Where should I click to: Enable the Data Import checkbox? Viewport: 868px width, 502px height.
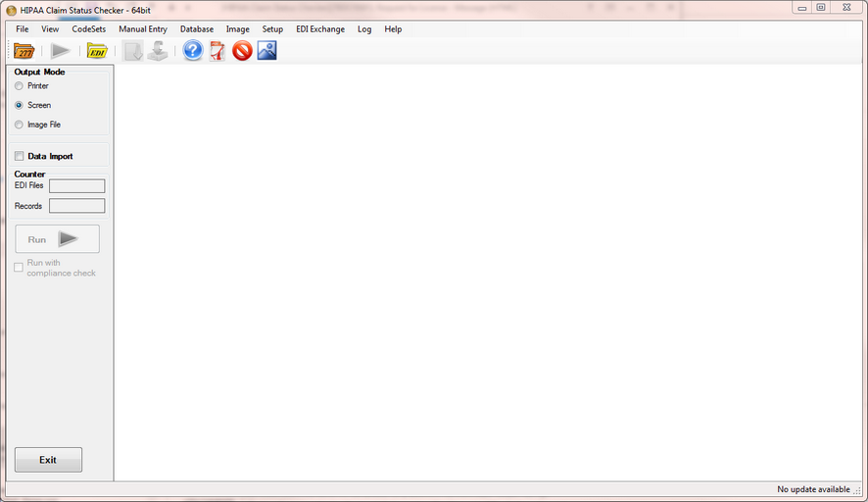(20, 156)
